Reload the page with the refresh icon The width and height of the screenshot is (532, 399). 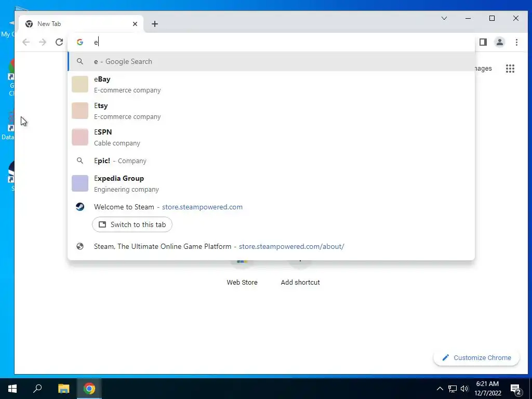pos(59,42)
